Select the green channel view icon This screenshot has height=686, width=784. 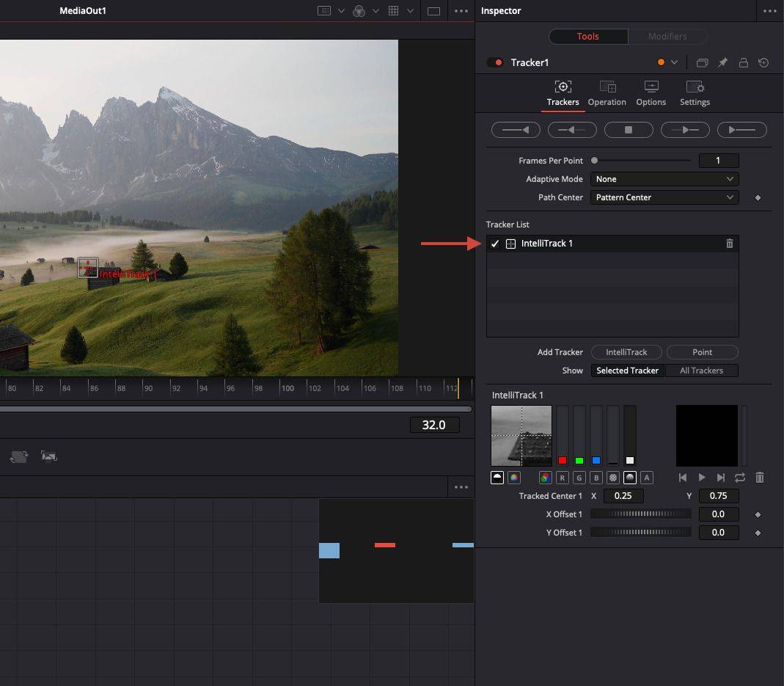579,478
